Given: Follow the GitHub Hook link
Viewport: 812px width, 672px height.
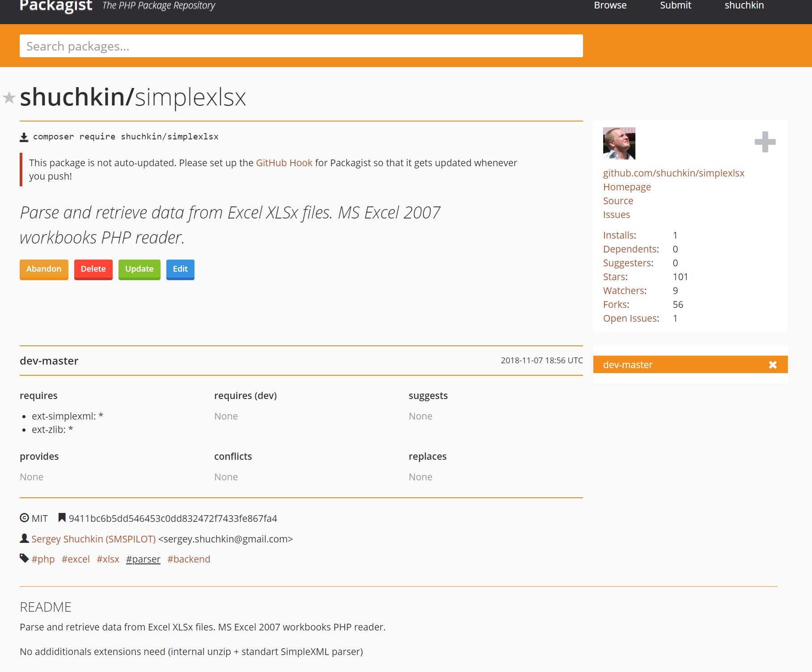Looking at the screenshot, I should 284,163.
